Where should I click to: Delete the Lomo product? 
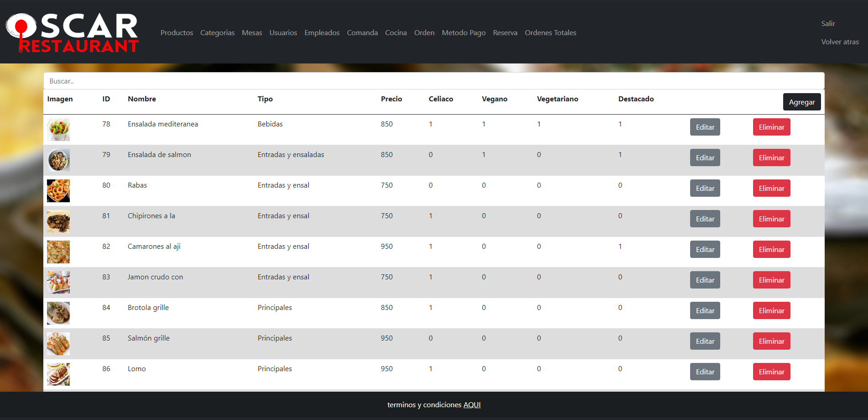771,372
